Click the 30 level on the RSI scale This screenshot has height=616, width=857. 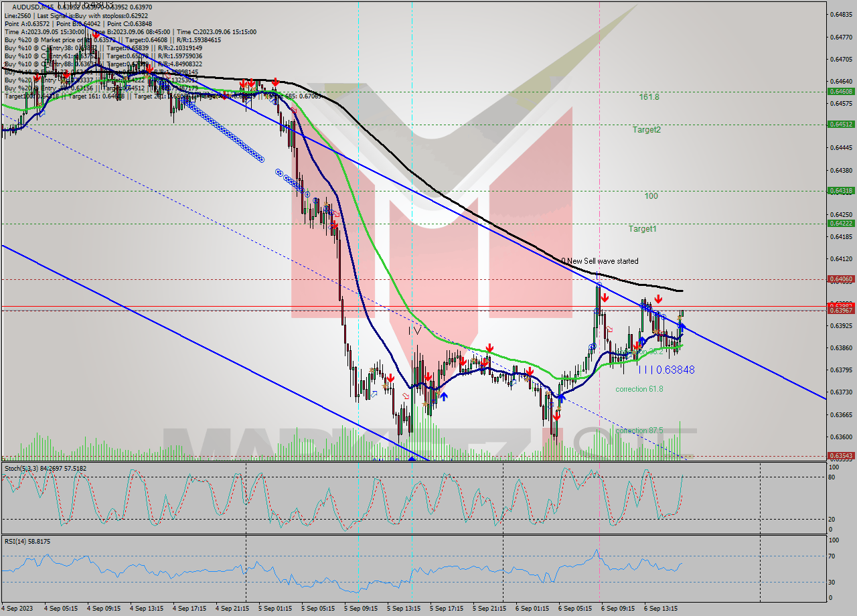[832, 581]
